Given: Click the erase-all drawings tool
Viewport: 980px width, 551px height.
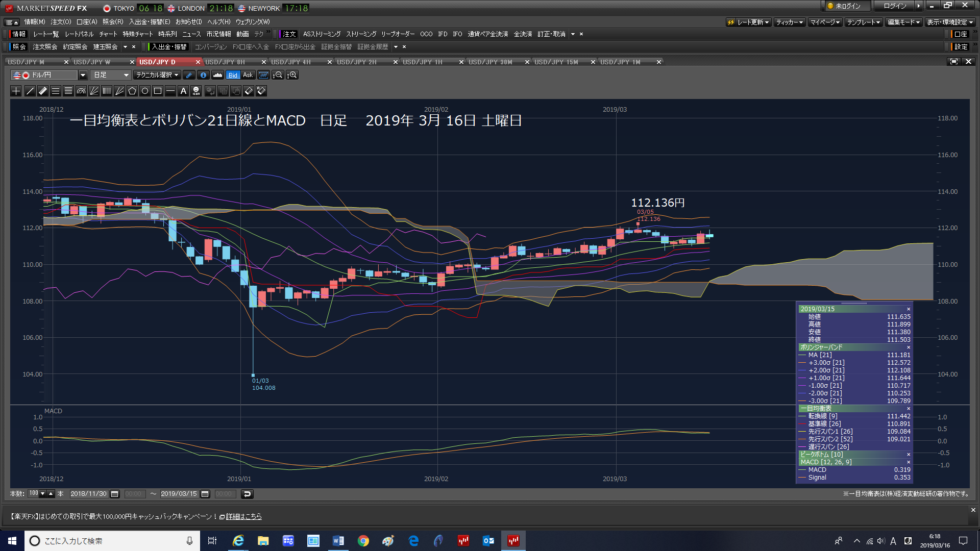Looking at the screenshot, I should click(x=261, y=91).
